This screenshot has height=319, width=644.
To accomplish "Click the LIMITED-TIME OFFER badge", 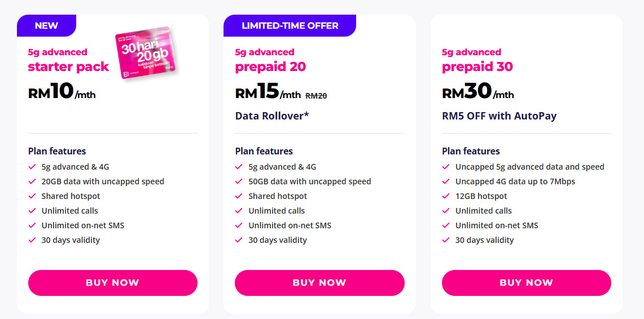I will (x=290, y=25).
